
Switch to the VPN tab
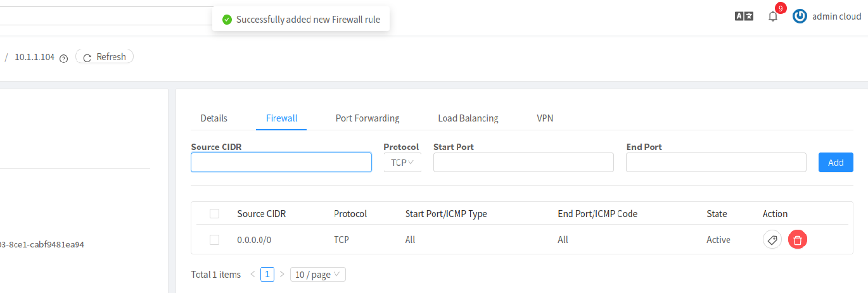545,118
